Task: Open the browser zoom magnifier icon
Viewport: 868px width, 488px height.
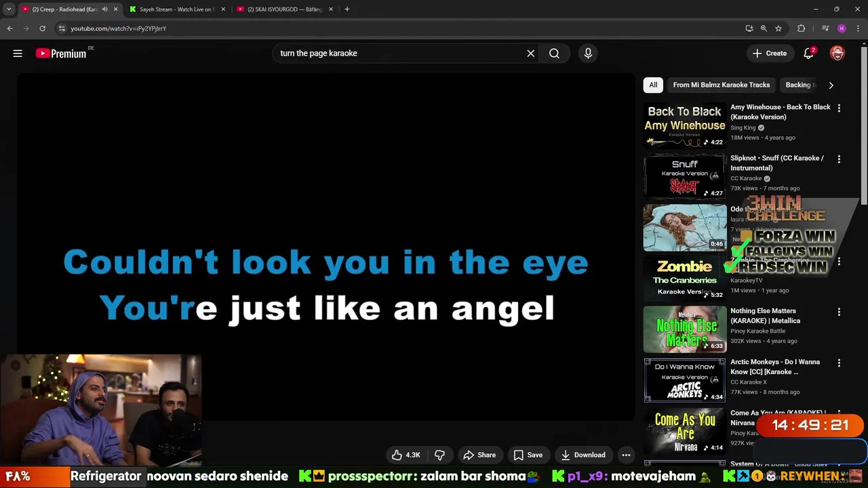Action: tap(764, 28)
